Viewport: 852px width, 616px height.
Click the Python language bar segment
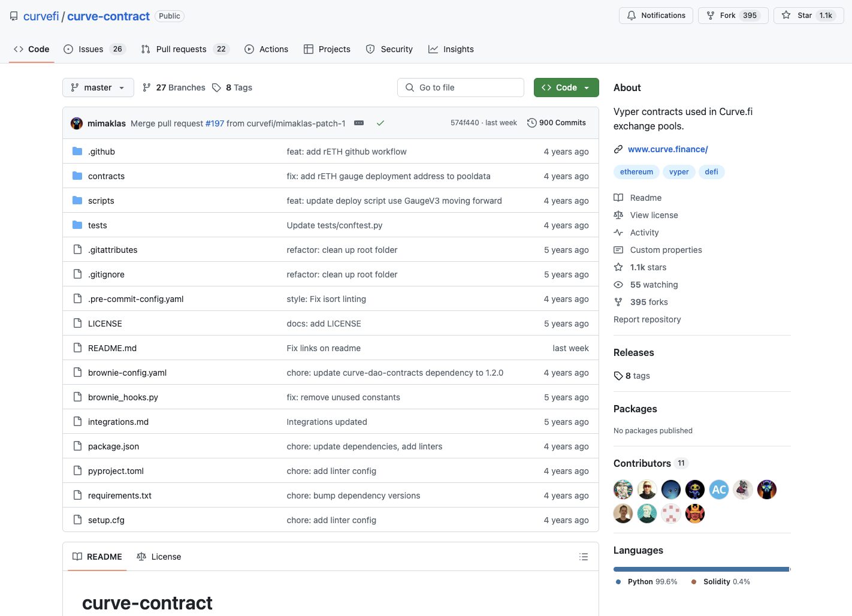click(701, 569)
